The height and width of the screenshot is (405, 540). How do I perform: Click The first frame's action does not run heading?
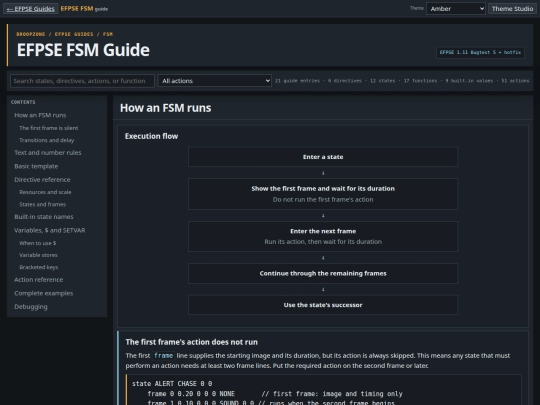click(x=191, y=342)
